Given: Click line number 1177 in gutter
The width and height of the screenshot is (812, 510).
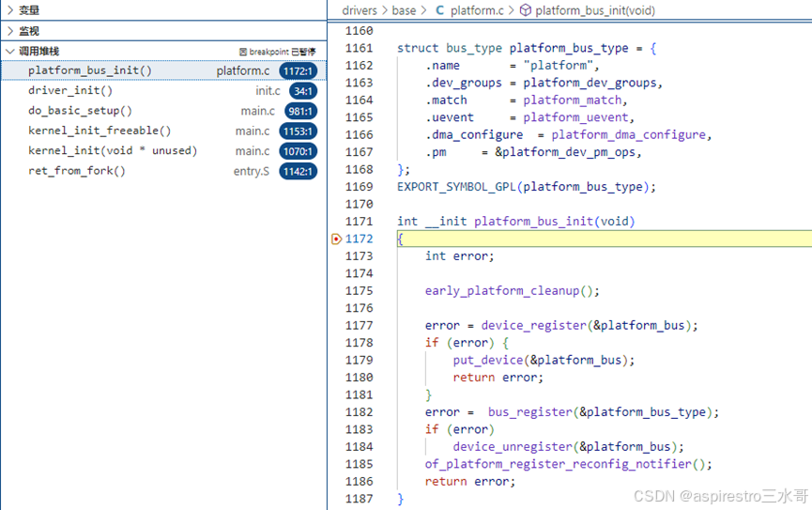Looking at the screenshot, I should [359, 326].
